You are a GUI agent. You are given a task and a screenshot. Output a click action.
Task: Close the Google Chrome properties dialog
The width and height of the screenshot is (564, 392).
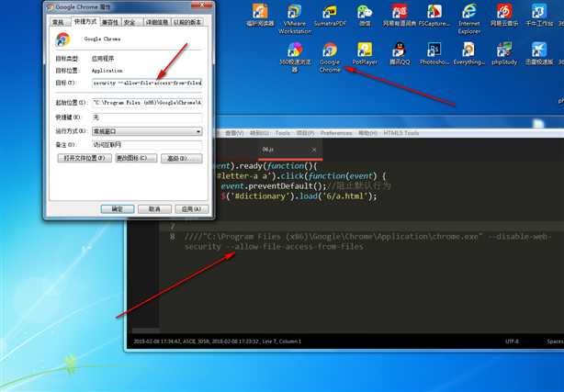pos(204,5)
